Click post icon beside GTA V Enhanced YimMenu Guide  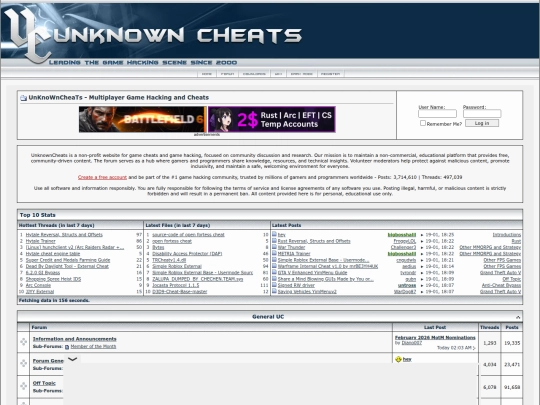point(274,272)
